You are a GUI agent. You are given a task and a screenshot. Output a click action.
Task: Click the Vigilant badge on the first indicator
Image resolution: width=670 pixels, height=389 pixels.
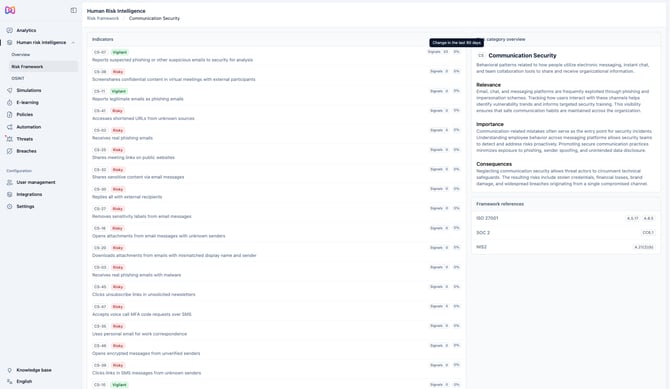coord(120,52)
